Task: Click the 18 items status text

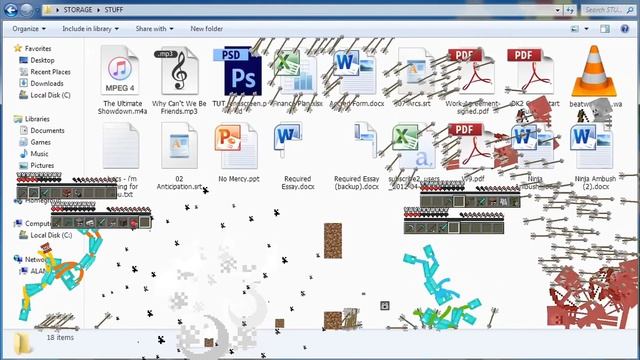Action: point(60,338)
